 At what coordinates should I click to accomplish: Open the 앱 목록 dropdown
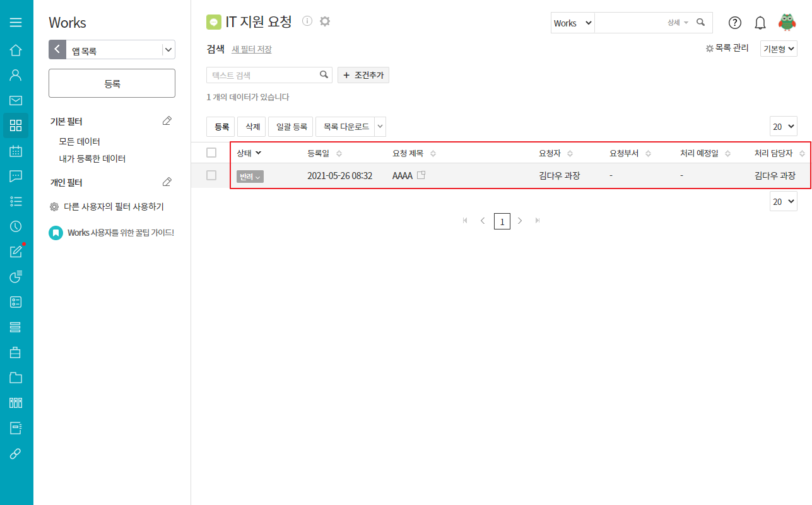point(168,50)
